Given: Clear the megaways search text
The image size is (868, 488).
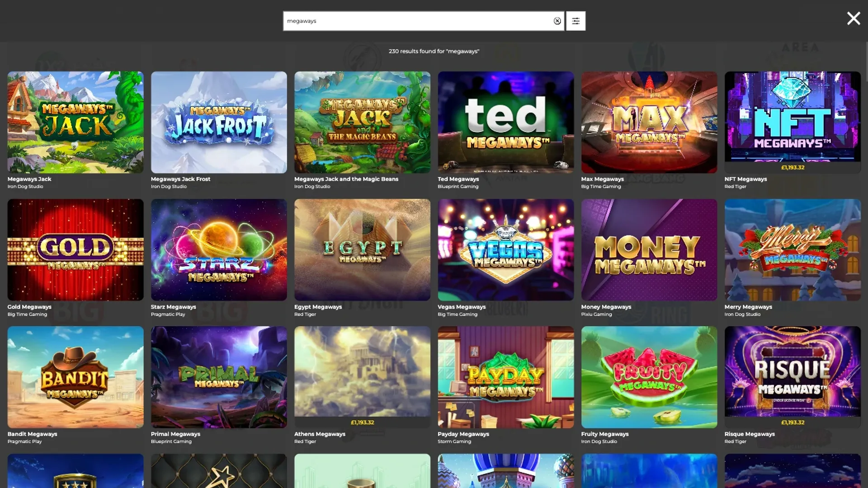Looking at the screenshot, I should pyautogui.click(x=557, y=21).
